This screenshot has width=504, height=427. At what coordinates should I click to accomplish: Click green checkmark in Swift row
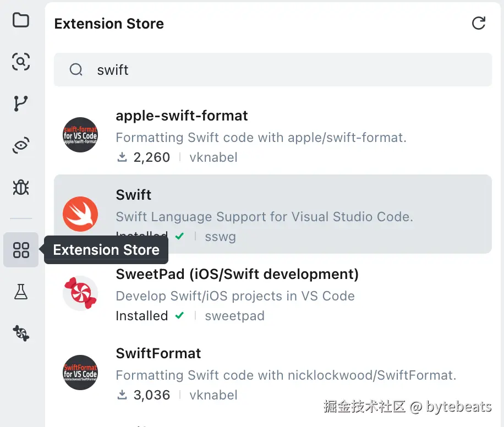pos(180,236)
